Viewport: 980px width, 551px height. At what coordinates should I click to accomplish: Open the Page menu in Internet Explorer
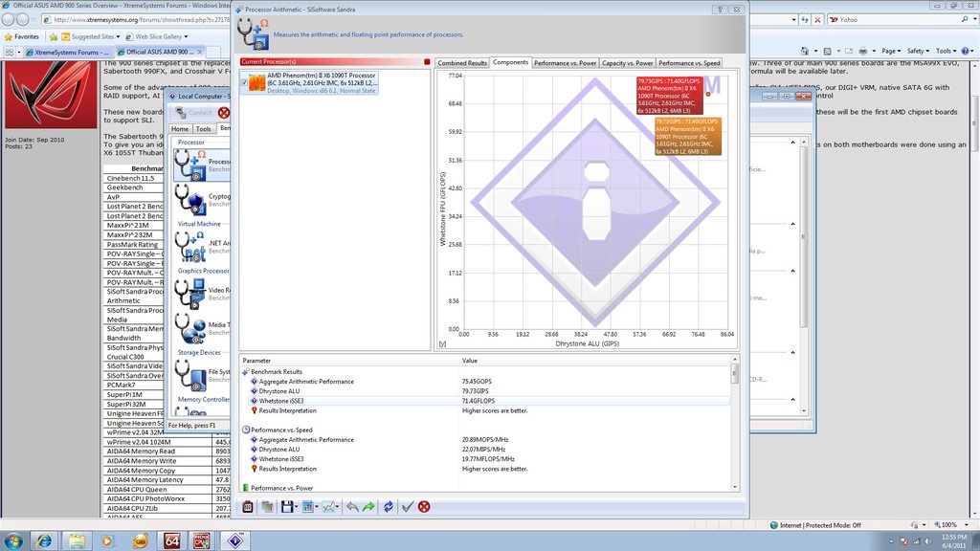[891, 51]
